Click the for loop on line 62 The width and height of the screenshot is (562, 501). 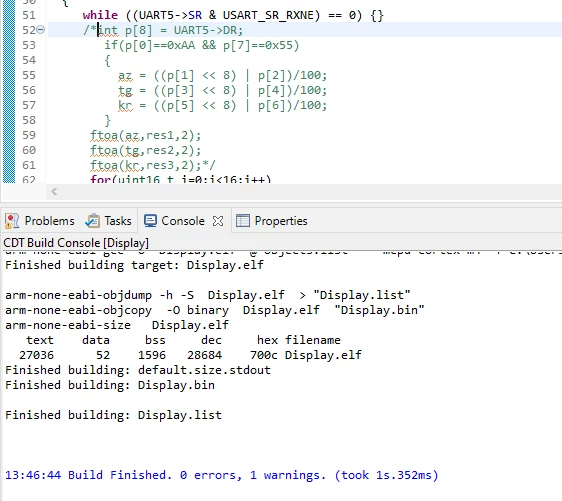click(x=181, y=179)
